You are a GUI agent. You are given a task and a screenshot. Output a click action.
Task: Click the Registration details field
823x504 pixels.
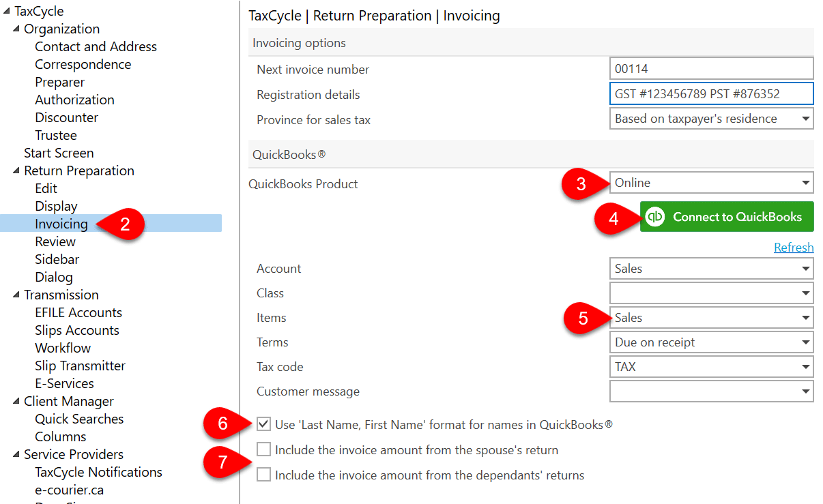(711, 94)
